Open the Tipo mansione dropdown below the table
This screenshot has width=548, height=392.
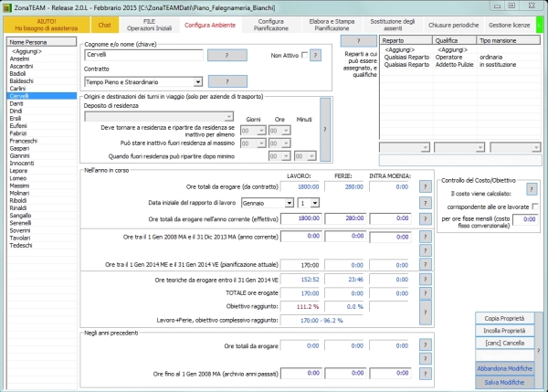tap(515, 147)
